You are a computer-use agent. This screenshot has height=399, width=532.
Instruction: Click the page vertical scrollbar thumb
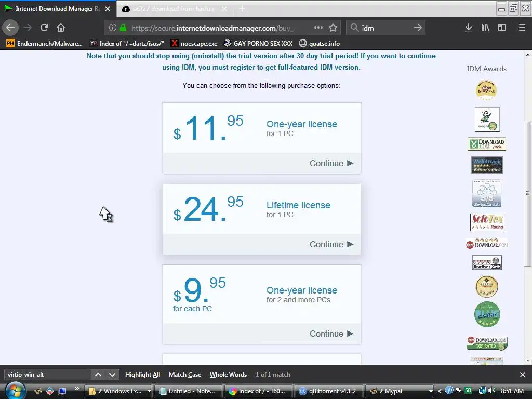pos(527,193)
